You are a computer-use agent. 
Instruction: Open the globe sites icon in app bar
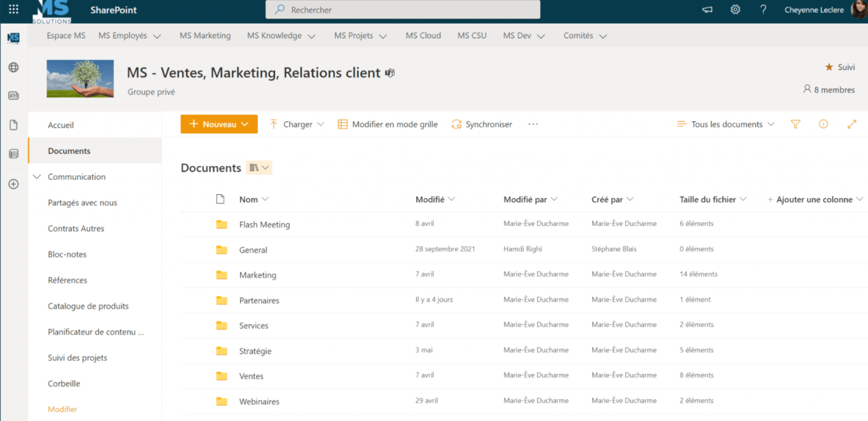click(13, 67)
